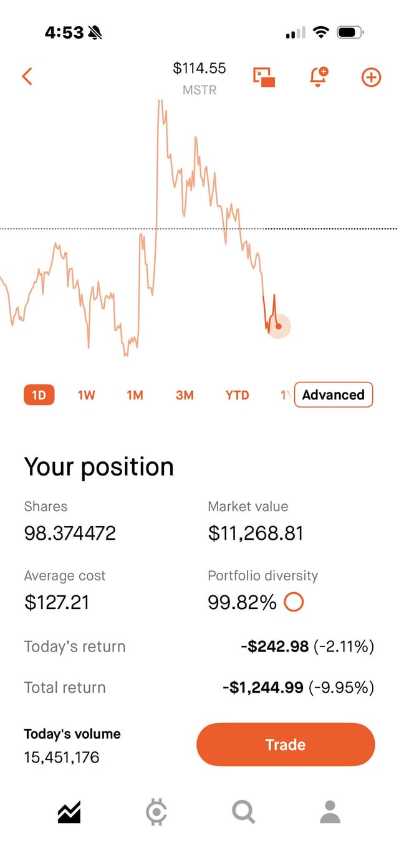The width and height of the screenshot is (399, 868).
Task: Tap the MSTR ticker title
Action: [x=199, y=90]
